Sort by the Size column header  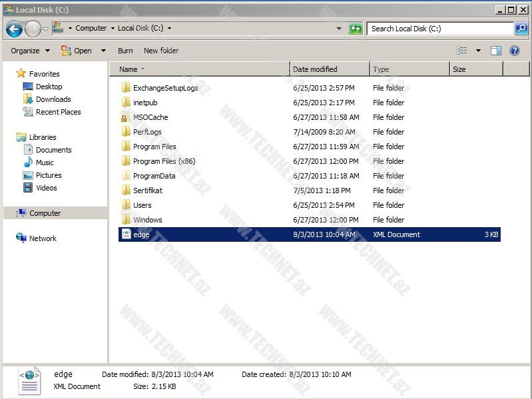[476, 69]
